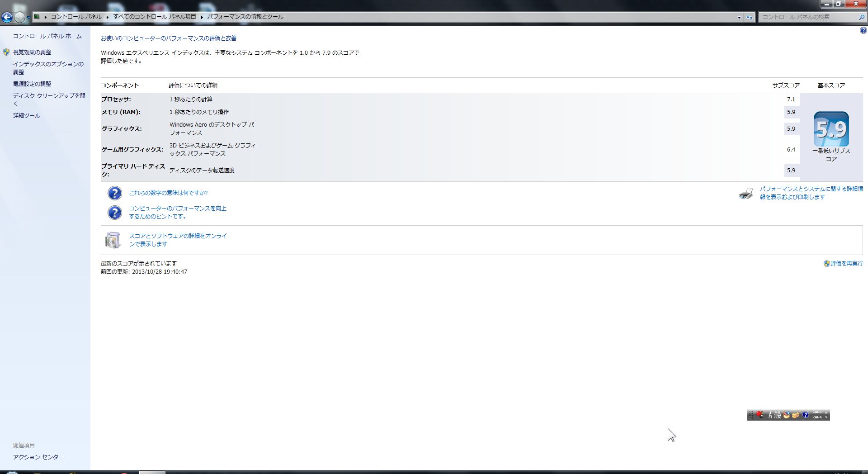
Task: Click the 基本スコア column header
Action: pyautogui.click(x=831, y=85)
